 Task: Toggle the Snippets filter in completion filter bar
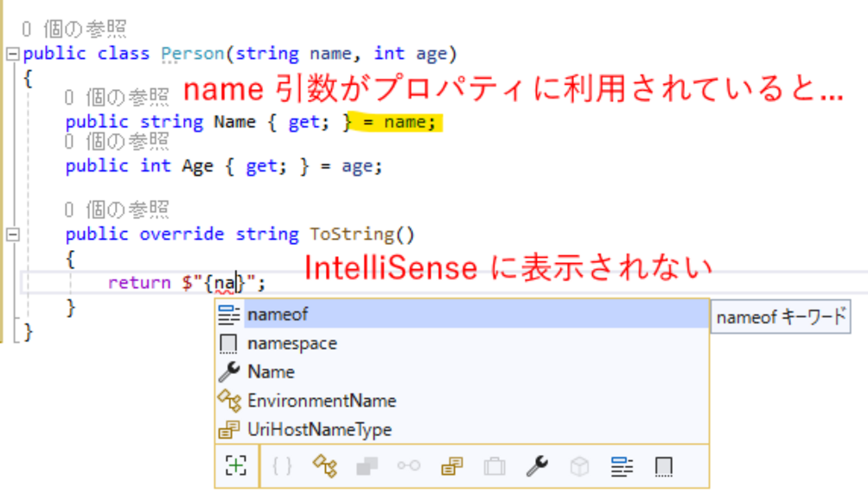pos(663,466)
